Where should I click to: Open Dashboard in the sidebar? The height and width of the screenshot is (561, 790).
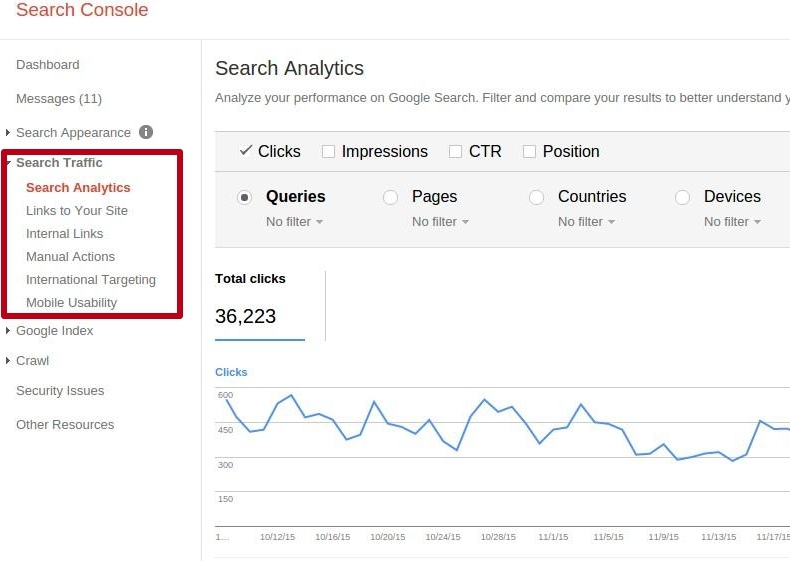48,65
